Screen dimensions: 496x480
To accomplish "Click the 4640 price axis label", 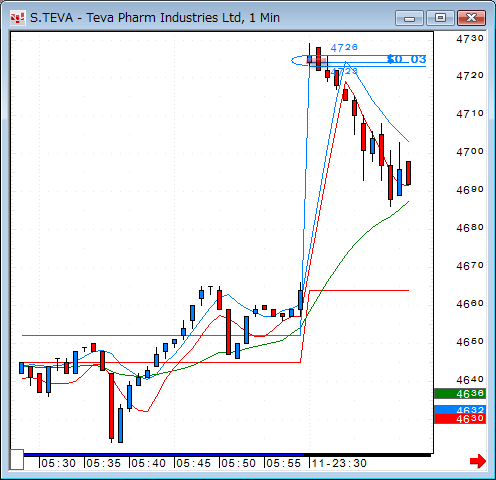I will click(x=470, y=380).
